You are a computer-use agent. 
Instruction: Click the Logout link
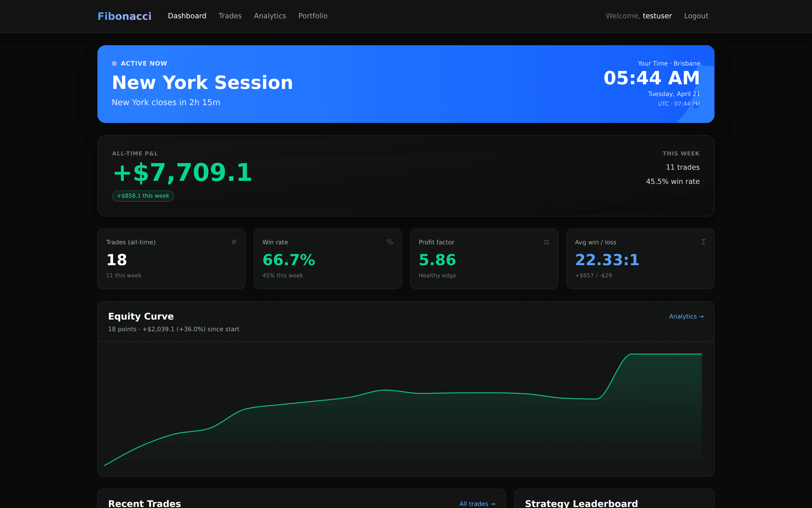tap(696, 16)
